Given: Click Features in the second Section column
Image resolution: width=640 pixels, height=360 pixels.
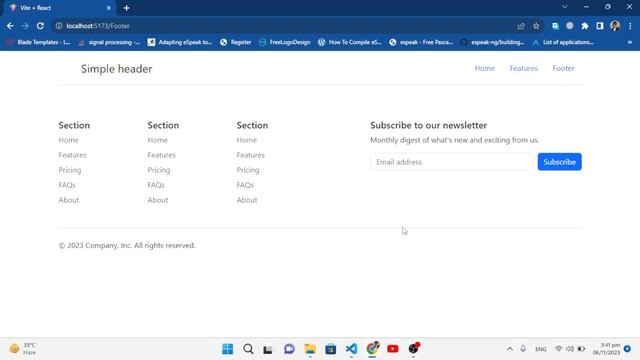Looking at the screenshot, I should tap(162, 155).
